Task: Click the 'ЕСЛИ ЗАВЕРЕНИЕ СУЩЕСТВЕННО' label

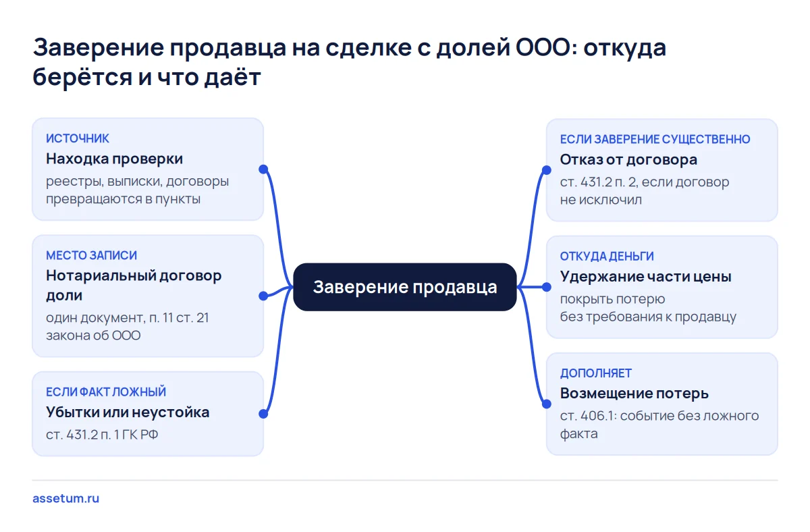Action: 655,139
